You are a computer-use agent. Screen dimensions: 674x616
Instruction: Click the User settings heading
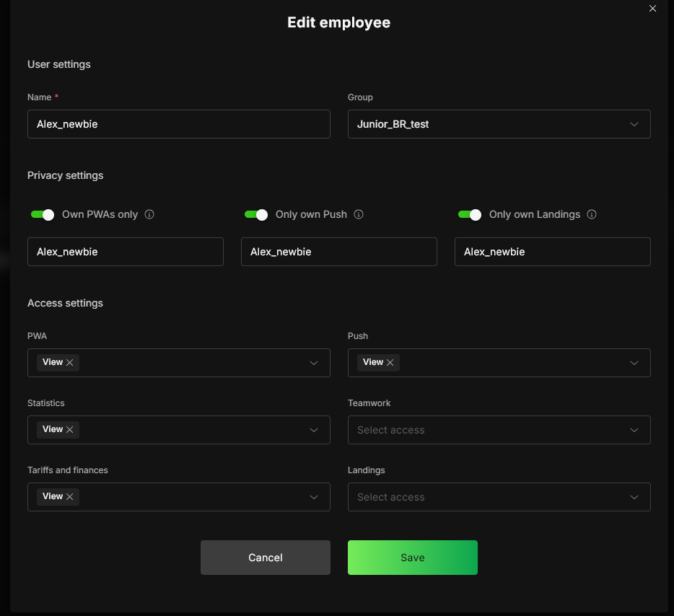click(59, 64)
